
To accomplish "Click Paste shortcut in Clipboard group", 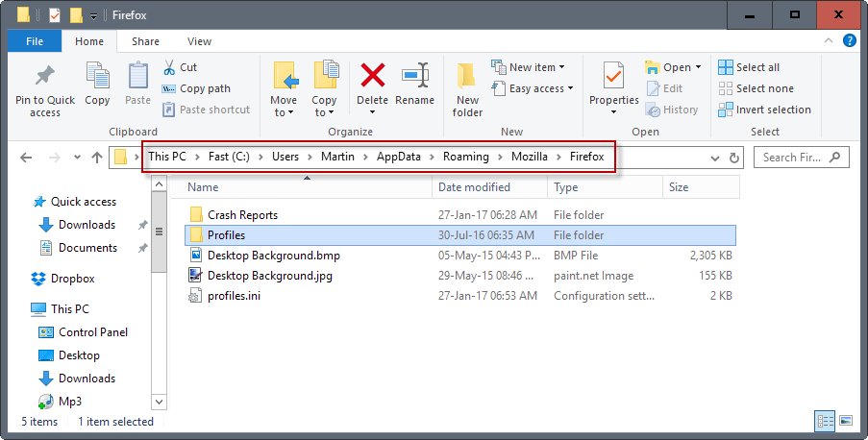I will (x=206, y=110).
